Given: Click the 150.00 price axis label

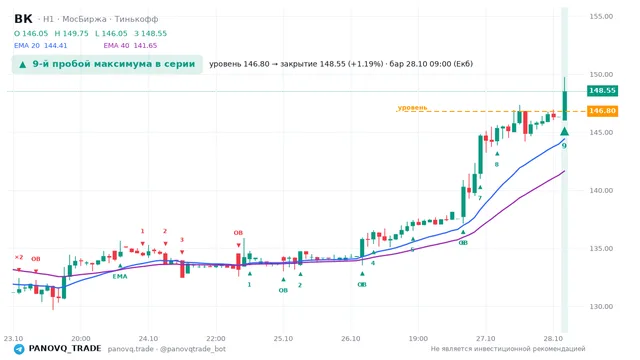Looking at the screenshot, I should (601, 74).
